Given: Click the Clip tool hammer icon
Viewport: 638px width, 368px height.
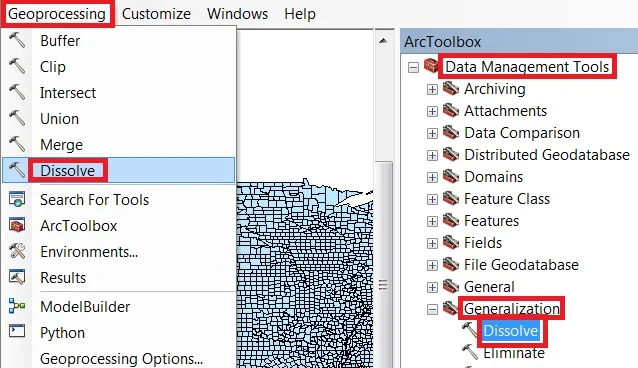Looking at the screenshot, I should (x=17, y=66).
